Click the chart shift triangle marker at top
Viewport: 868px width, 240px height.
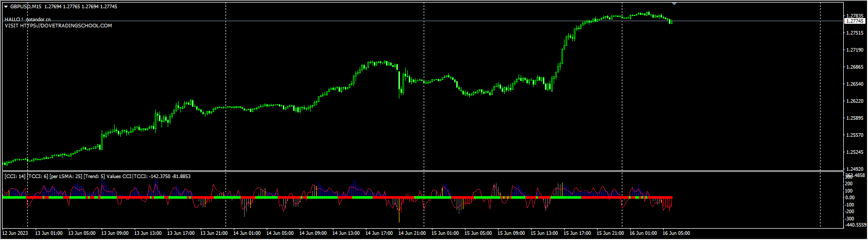tap(674, 4)
